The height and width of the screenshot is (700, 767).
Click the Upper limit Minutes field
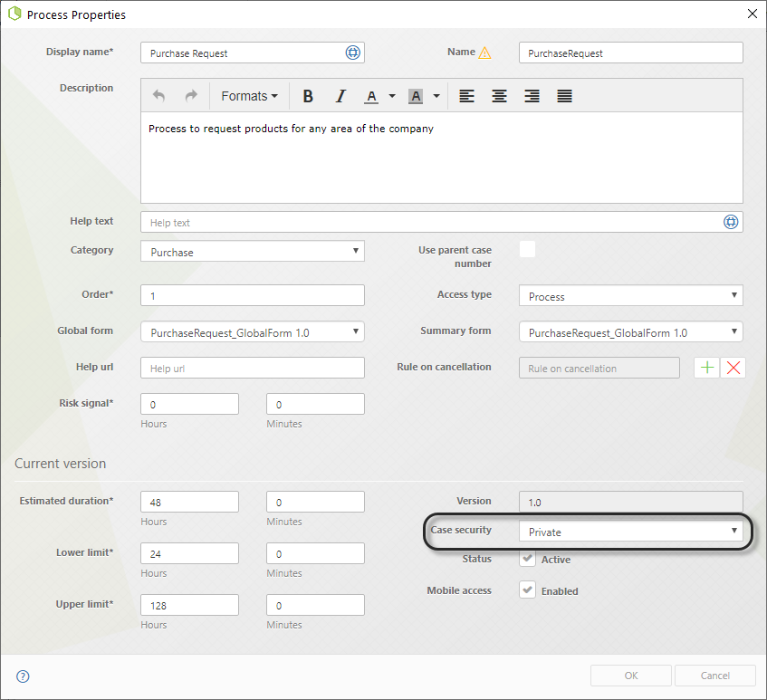(315, 605)
